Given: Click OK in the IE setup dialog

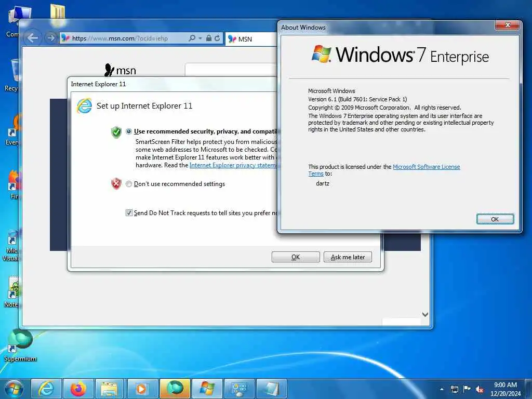Looking at the screenshot, I should click(x=296, y=257).
